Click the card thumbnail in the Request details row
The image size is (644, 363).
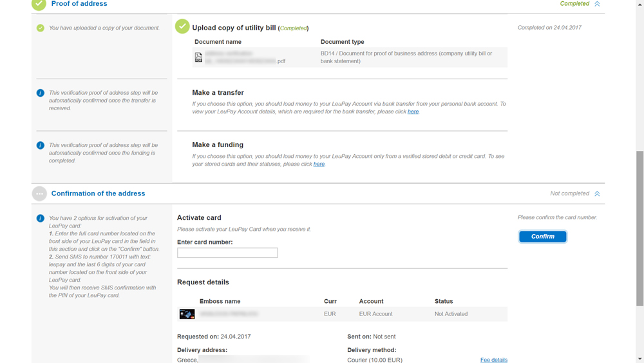(x=187, y=314)
